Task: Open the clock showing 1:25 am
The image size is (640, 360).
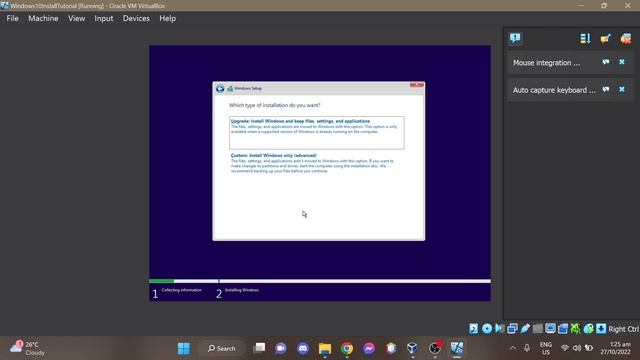Action: click(x=616, y=348)
